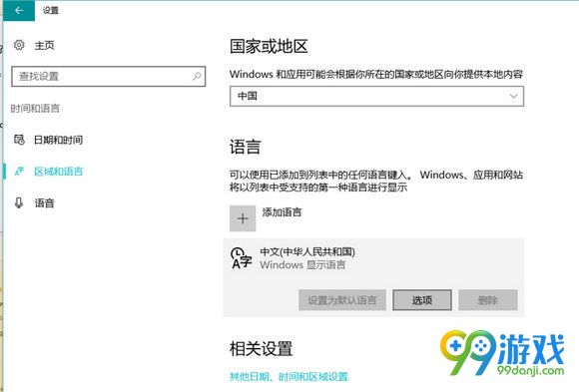This screenshot has height=392, width=579.
Task: Open the 其他日期、时间和区域设置 link
Action: pyautogui.click(x=289, y=377)
